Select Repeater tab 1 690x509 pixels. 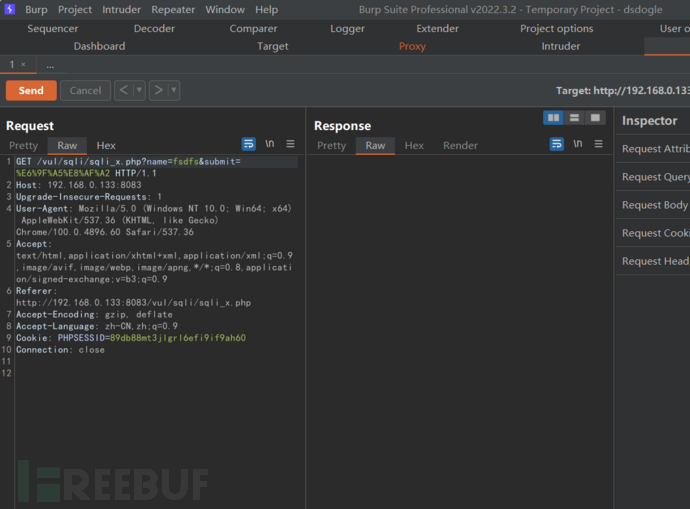click(12, 65)
